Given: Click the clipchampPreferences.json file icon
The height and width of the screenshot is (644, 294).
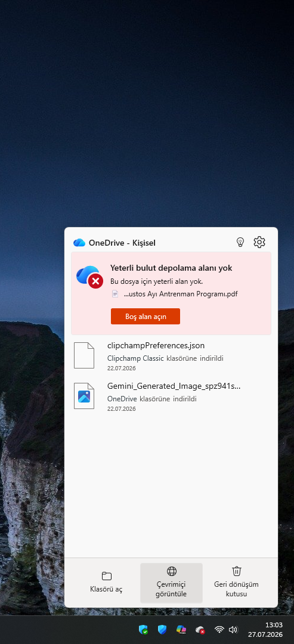Looking at the screenshot, I should tap(84, 355).
